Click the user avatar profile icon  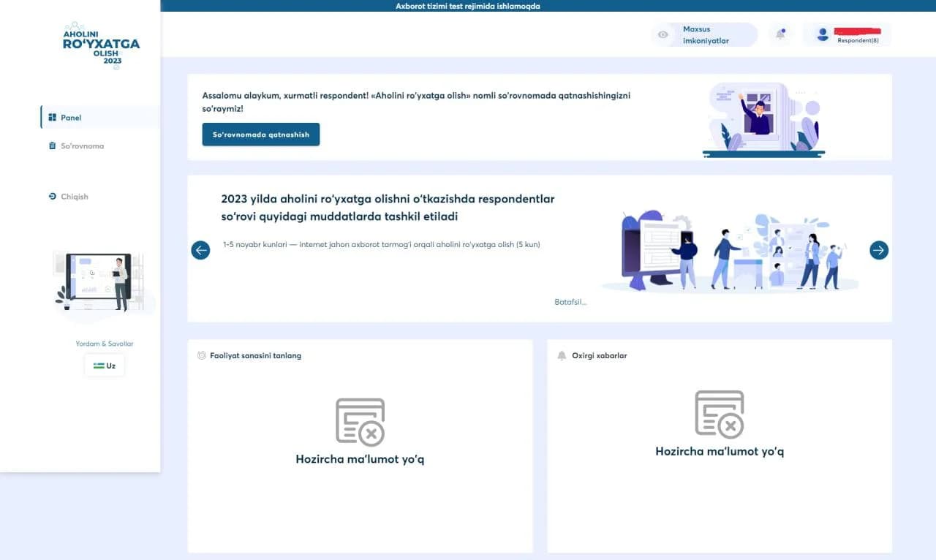(x=823, y=34)
